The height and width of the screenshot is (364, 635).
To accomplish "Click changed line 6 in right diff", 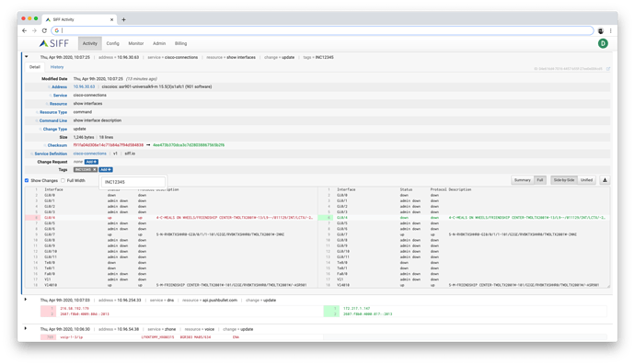I will click(x=463, y=218).
